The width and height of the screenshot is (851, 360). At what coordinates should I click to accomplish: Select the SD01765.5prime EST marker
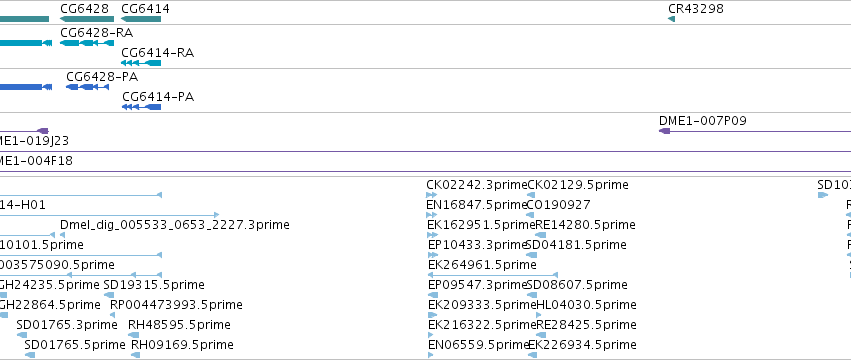point(30,355)
